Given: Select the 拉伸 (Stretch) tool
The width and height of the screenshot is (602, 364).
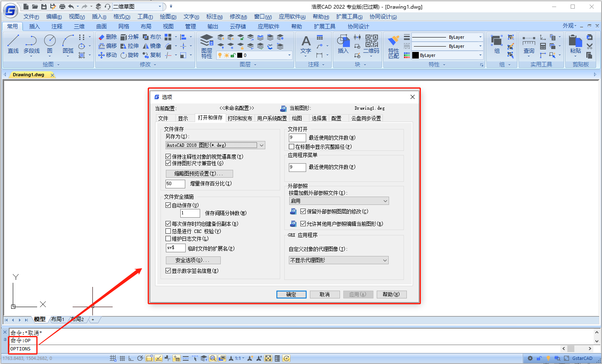Looking at the screenshot, I should (x=130, y=46).
